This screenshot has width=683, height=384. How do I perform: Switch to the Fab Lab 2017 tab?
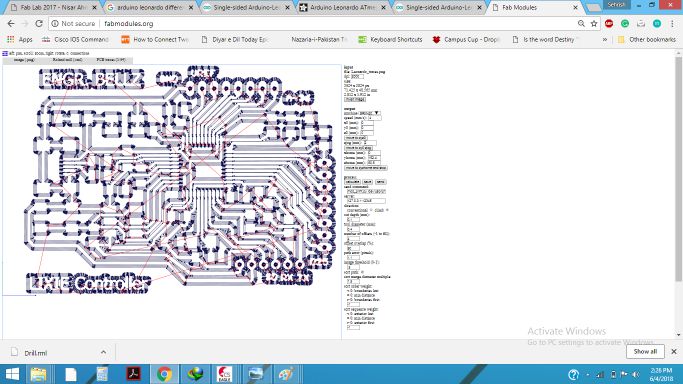pos(53,8)
